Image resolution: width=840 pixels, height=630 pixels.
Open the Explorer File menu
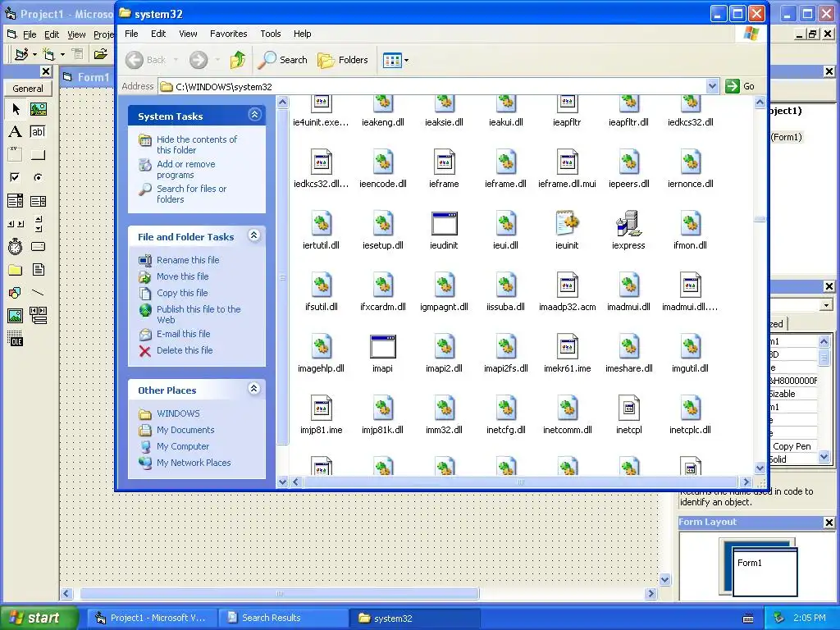(131, 34)
